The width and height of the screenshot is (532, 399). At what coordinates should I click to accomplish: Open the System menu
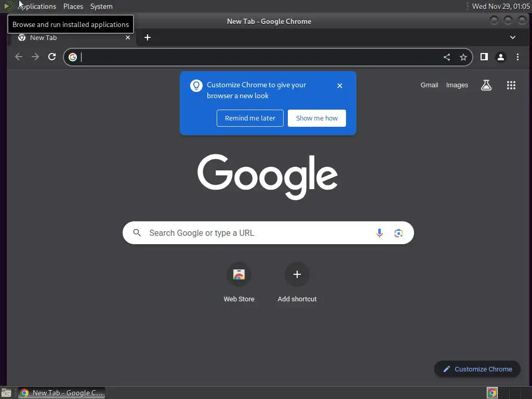101,6
